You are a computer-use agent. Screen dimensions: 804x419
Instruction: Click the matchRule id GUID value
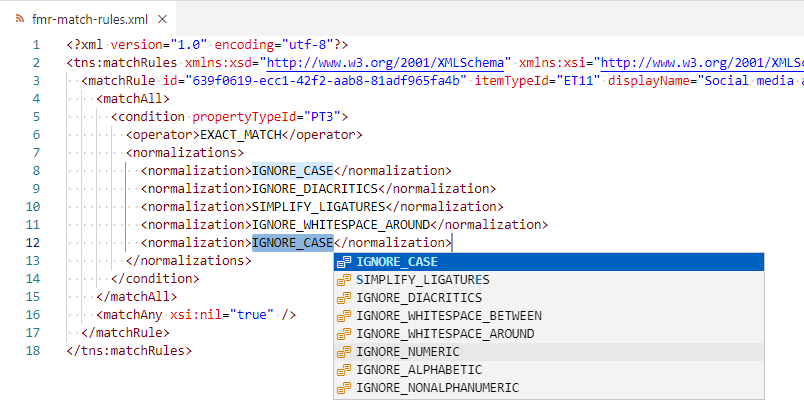click(x=326, y=81)
